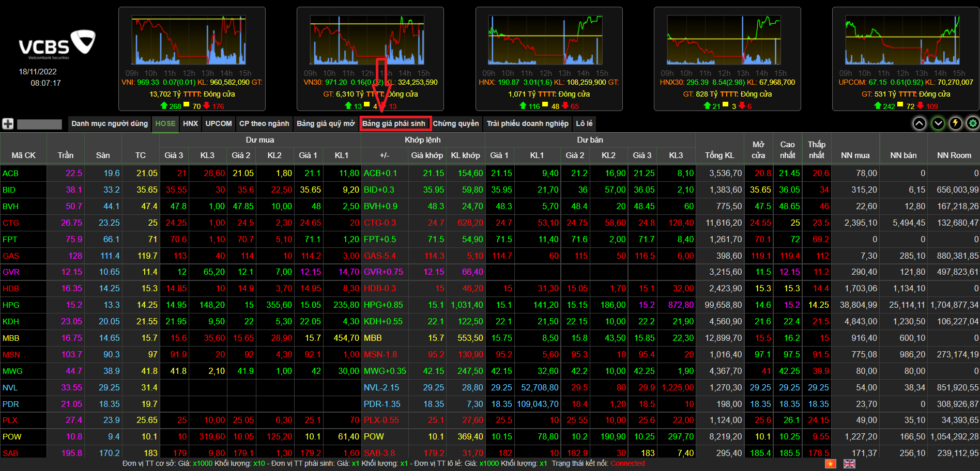Click the scroll-up chevron circle icon
980x471 pixels.
click(x=920, y=123)
